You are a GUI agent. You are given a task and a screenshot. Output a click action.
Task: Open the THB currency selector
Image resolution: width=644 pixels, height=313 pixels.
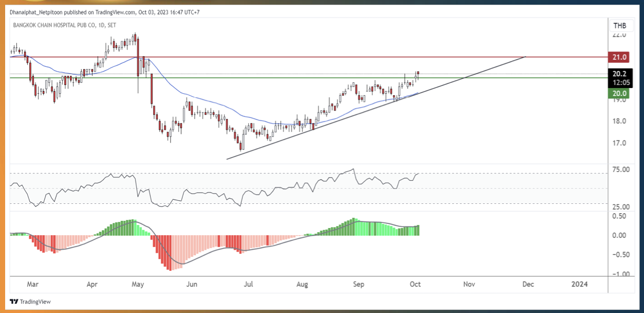click(620, 26)
